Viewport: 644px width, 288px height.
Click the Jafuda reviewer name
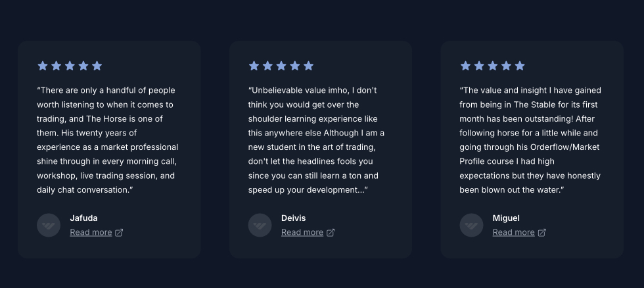pos(83,218)
